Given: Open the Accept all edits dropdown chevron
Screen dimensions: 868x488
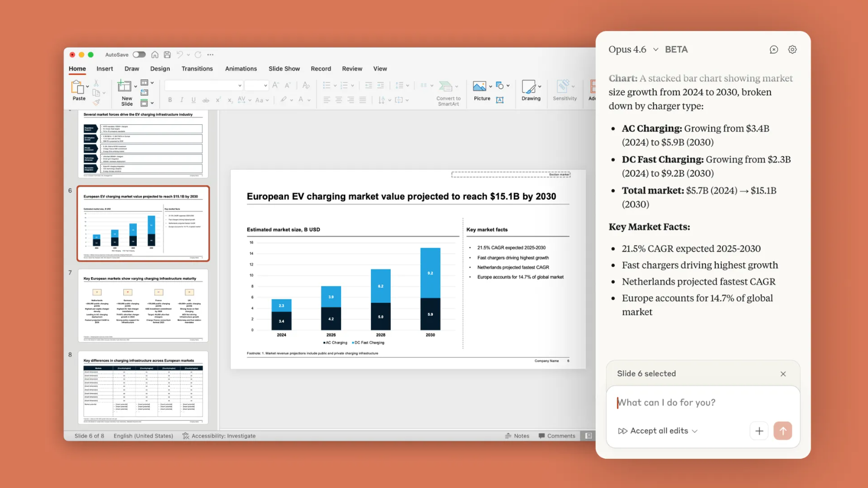Looking at the screenshot, I should [x=695, y=431].
